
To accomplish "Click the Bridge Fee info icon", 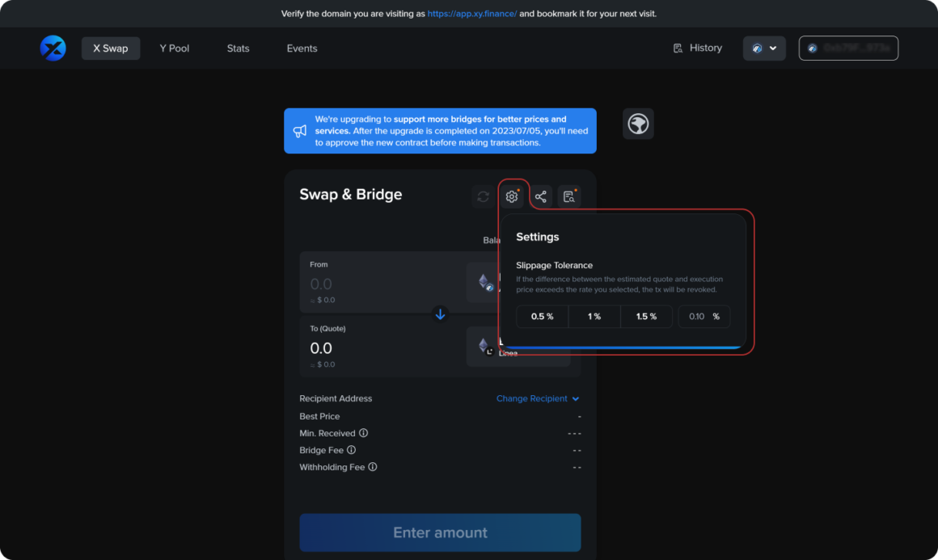I will click(350, 450).
